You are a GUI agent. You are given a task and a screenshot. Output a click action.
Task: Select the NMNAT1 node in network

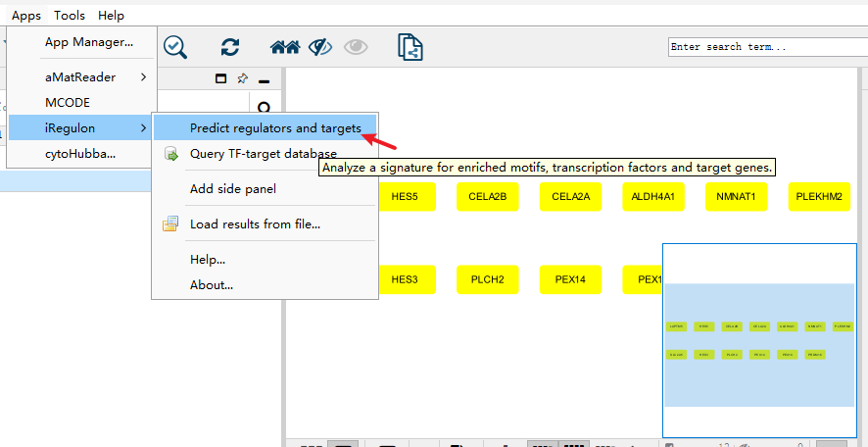point(736,196)
